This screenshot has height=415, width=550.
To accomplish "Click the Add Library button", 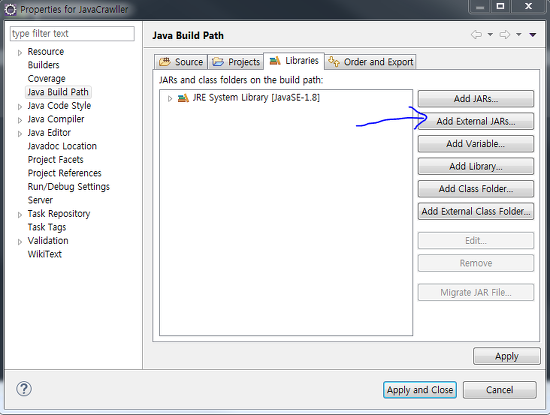I will 476,166.
